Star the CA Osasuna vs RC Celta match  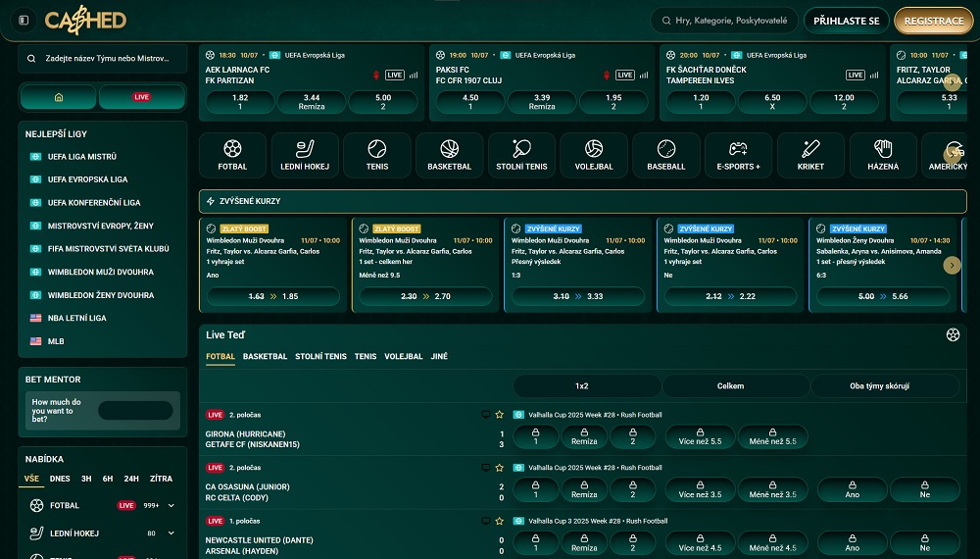[499, 468]
